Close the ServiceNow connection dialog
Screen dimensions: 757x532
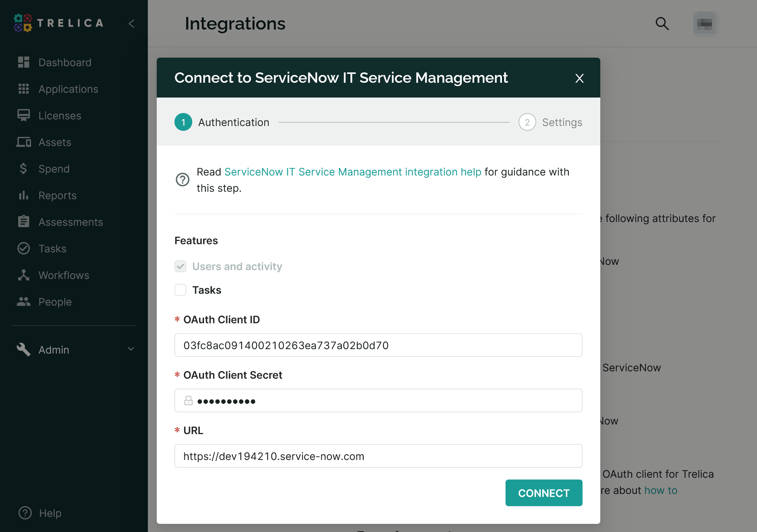click(x=579, y=79)
